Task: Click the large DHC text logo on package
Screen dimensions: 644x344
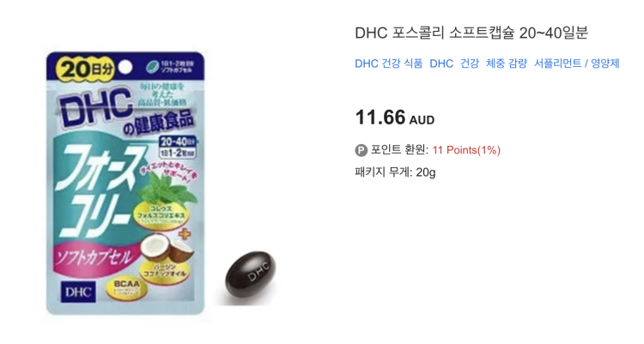Action: point(95,106)
